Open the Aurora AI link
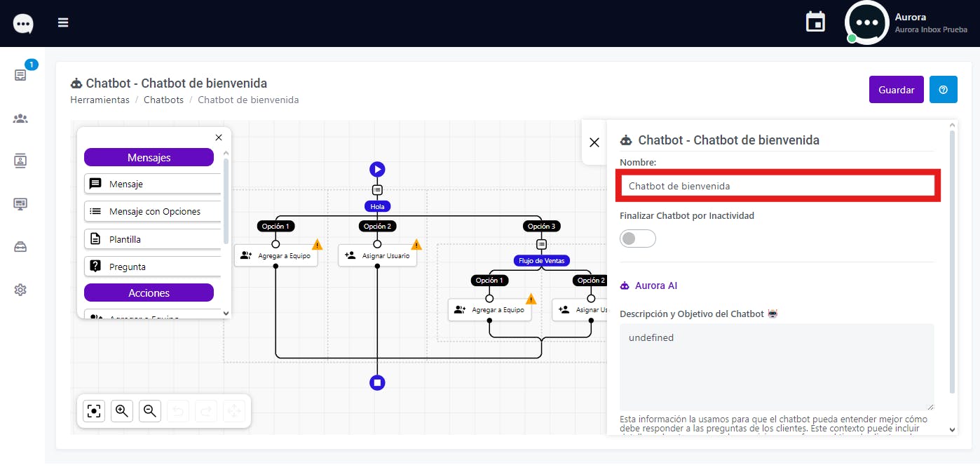 point(648,286)
